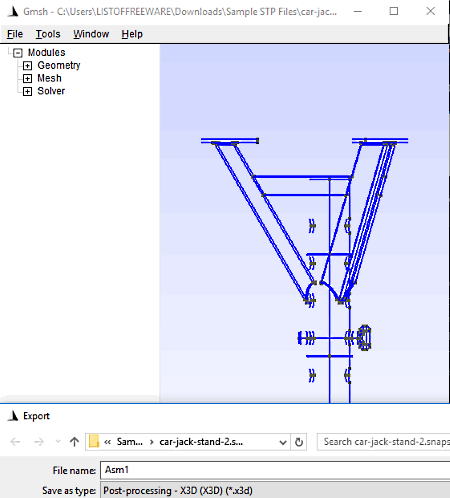
Task: Click the File name field with Asm1
Action: [x=275, y=470]
